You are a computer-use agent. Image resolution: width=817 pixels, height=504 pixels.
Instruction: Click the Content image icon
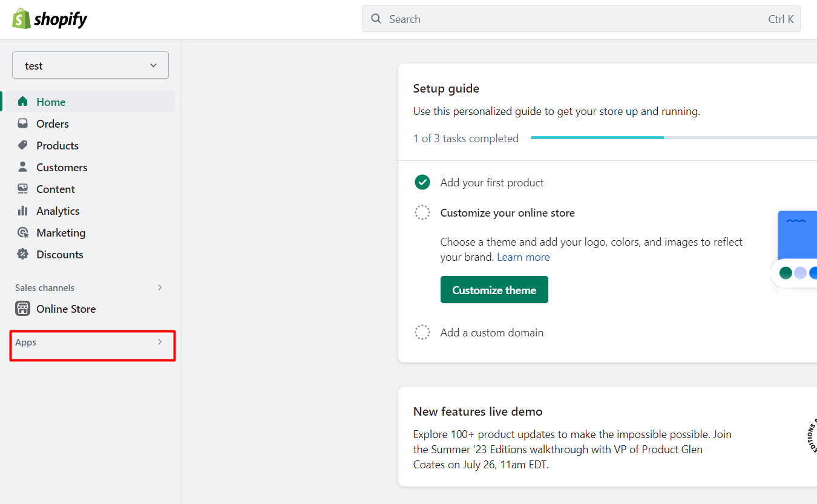click(x=23, y=189)
